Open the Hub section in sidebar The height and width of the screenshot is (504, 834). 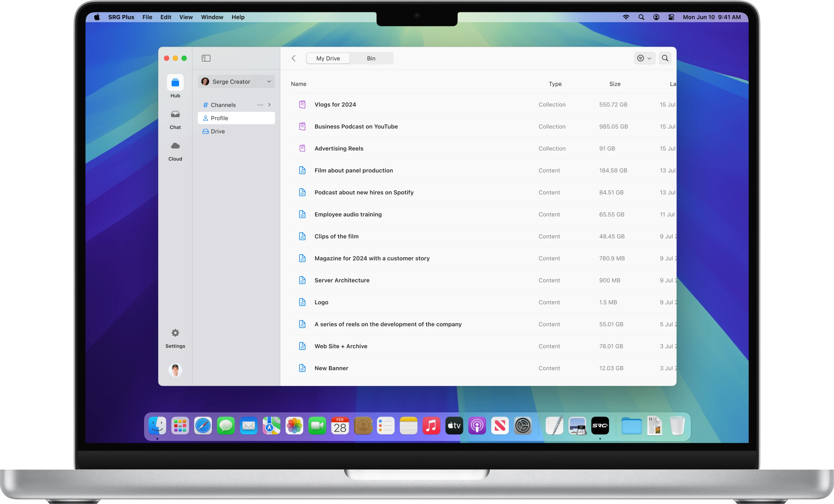click(175, 86)
